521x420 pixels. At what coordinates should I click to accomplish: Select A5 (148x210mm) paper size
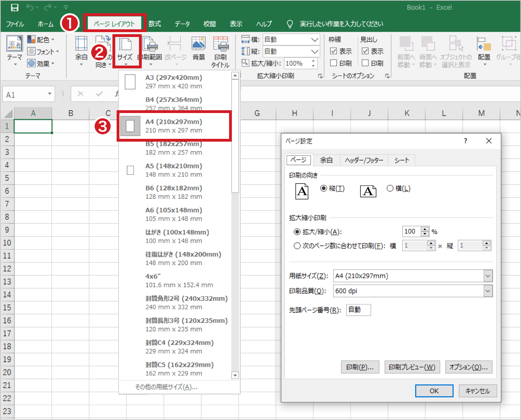[x=174, y=170]
